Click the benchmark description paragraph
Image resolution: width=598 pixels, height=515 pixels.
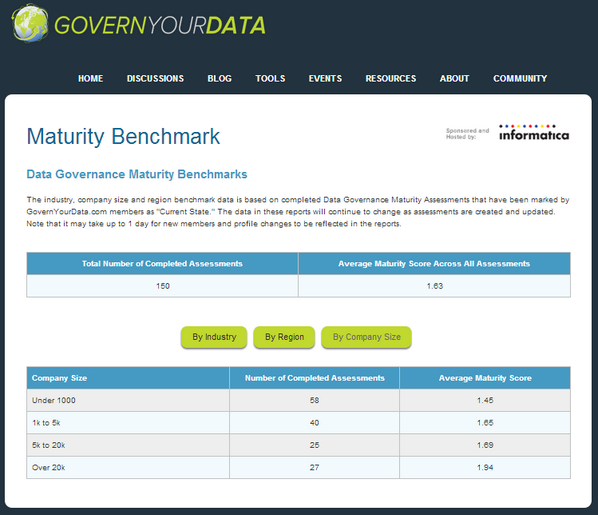pos(298,212)
